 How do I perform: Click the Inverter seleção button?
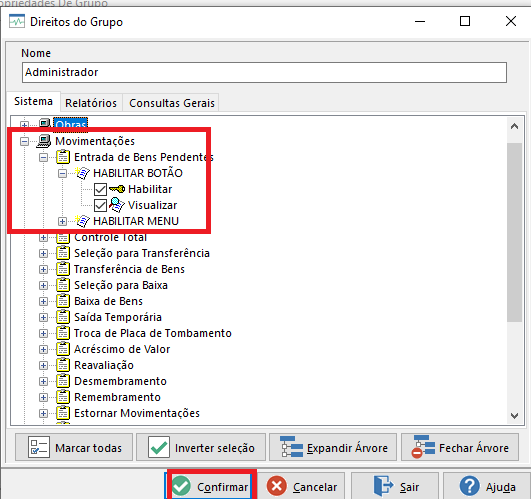201,447
